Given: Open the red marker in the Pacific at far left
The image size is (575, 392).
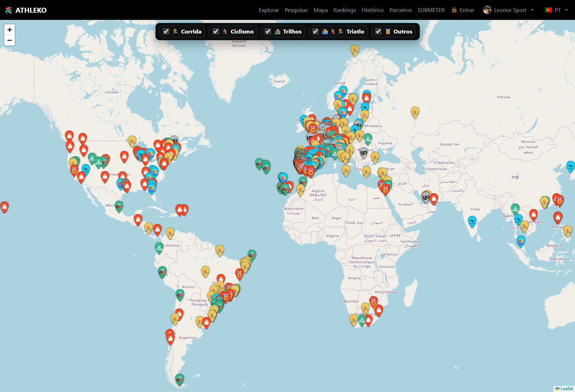Looking at the screenshot, I should coord(5,207).
